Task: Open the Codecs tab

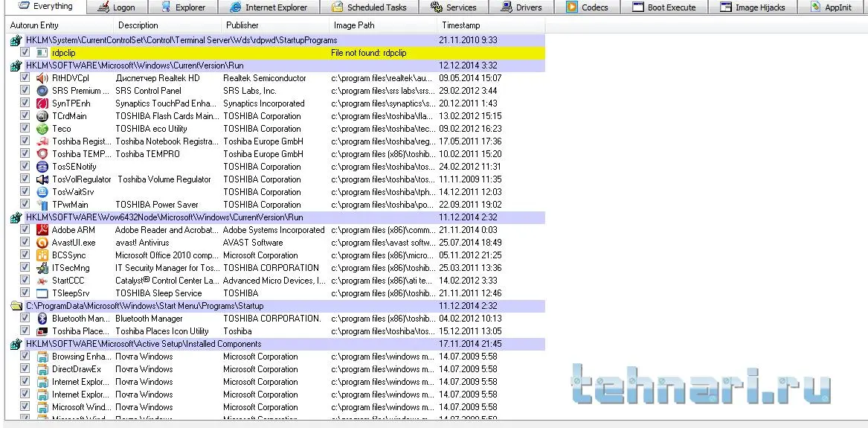Action: pos(588,7)
